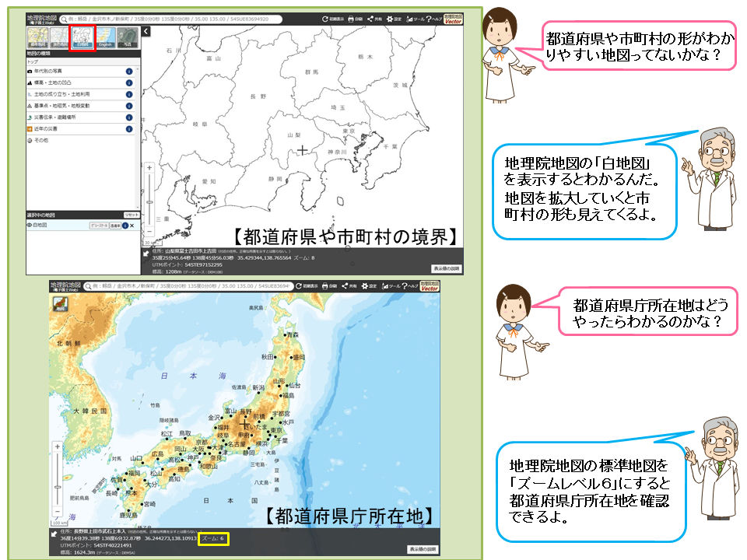Click 表示値の説明 button in upper map
Screen dimensions: 747x560
447,268
